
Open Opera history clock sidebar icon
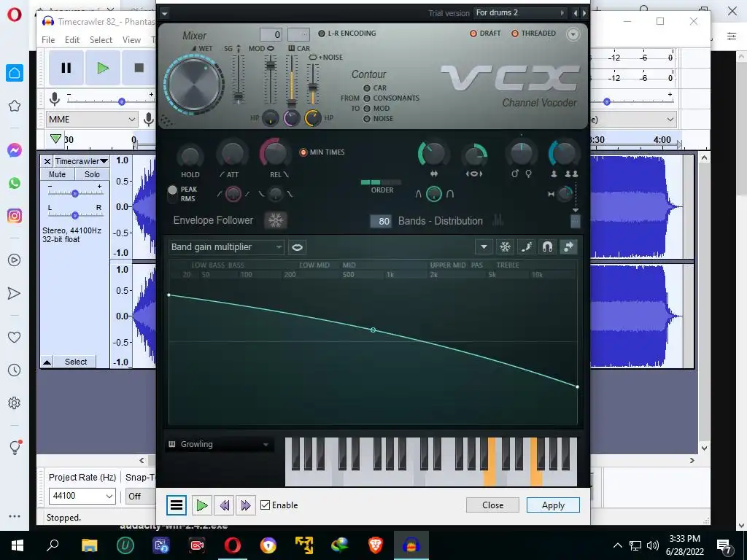coord(15,370)
